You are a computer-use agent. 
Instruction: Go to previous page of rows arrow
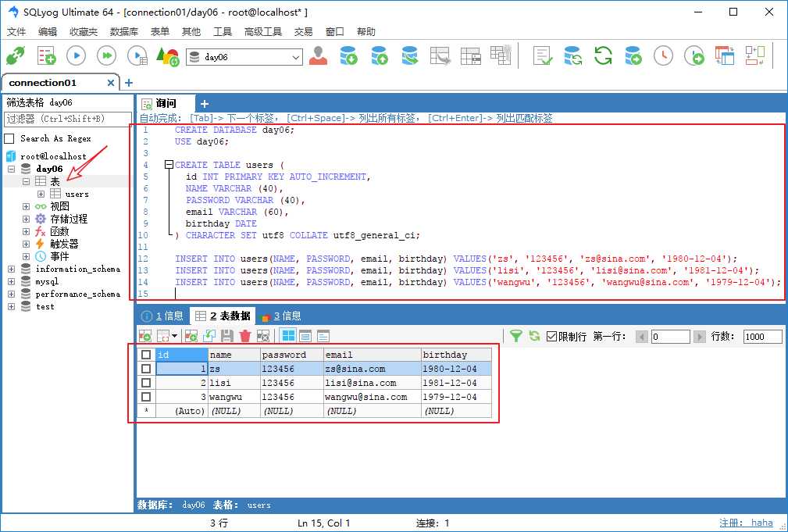[642, 337]
